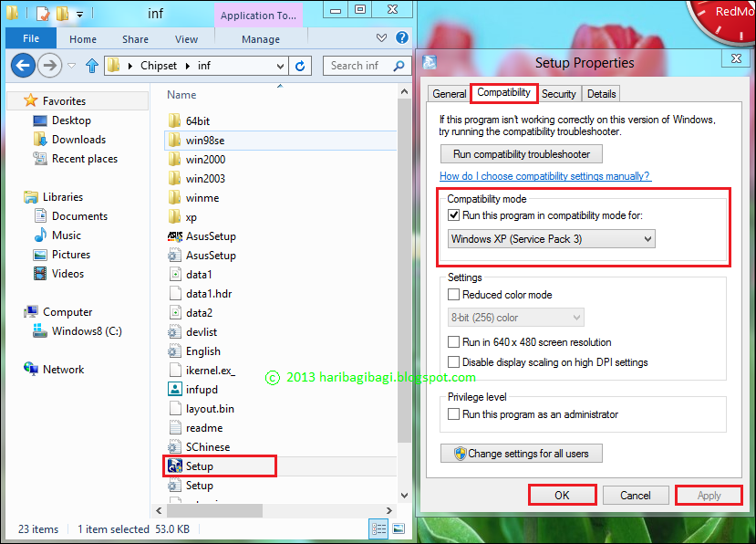Click the New folder Quick Access toolbar icon
This screenshot has width=756, height=544.
[x=60, y=12]
